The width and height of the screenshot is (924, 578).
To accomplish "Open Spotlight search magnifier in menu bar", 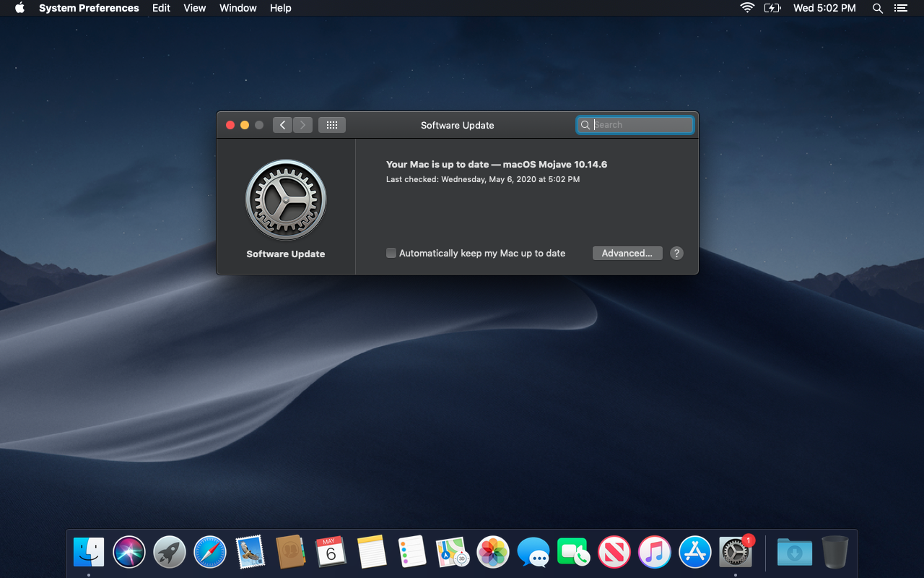I will (878, 8).
